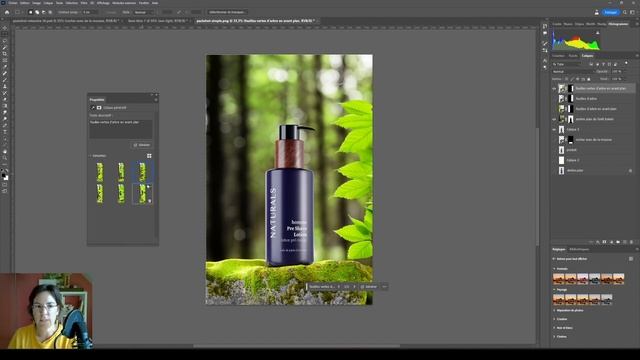Click the Home icon in options bar
The image size is (640, 360).
[x=7, y=12]
